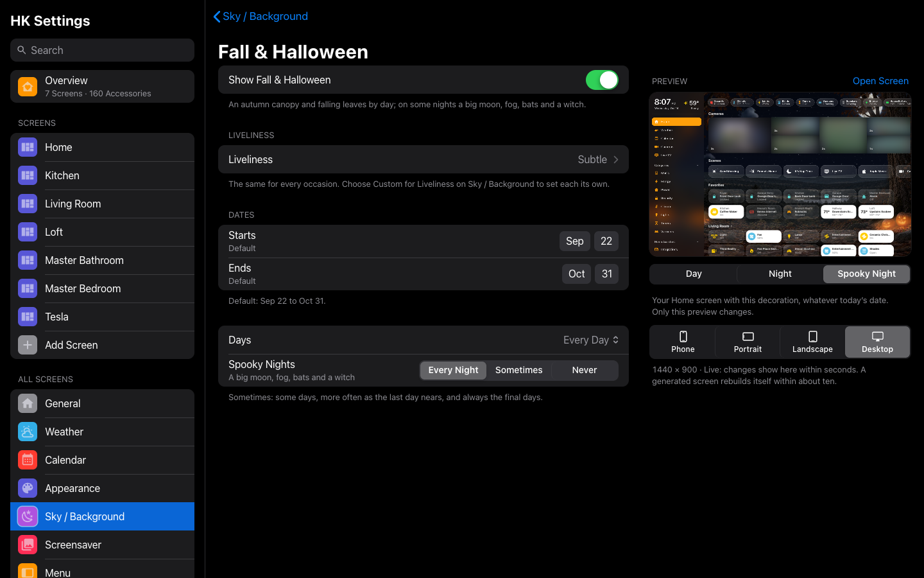Change the start day 22
The height and width of the screenshot is (578, 924).
coord(606,241)
